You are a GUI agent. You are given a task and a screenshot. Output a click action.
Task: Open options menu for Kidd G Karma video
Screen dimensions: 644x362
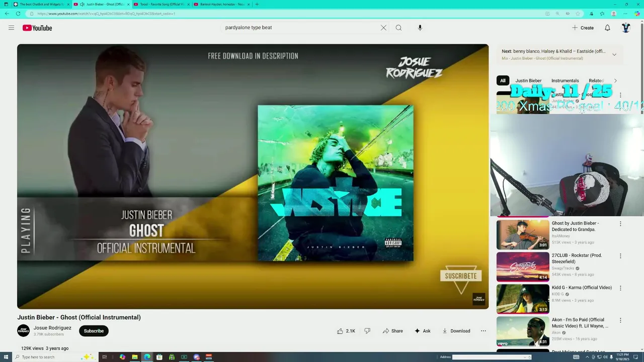620,288
